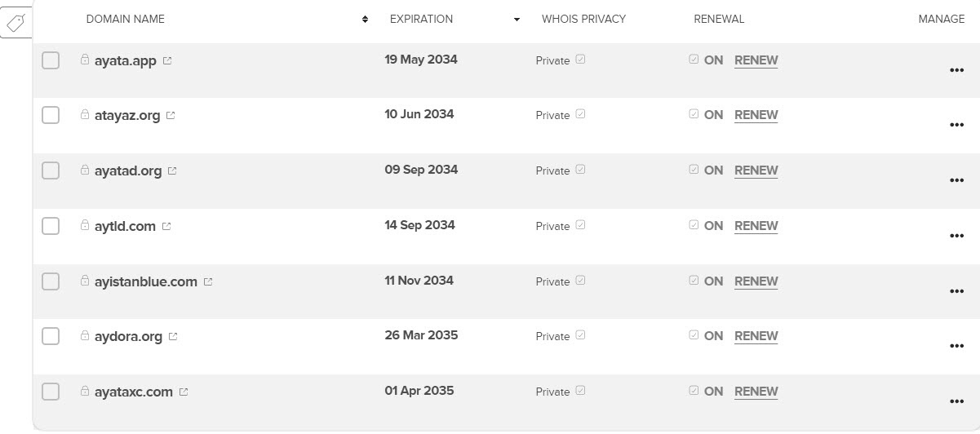The image size is (980, 434).
Task: Expand manage options for aydora.org
Action: point(957,346)
